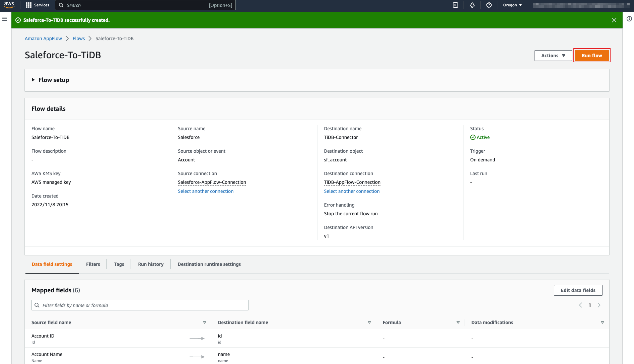The image size is (634, 364).
Task: Click the Filter fields by name input
Action: click(x=140, y=305)
